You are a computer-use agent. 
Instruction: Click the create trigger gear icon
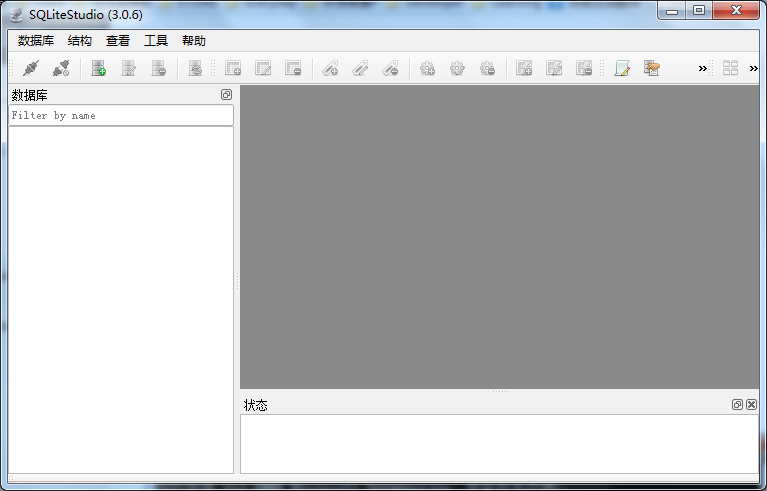(x=427, y=68)
